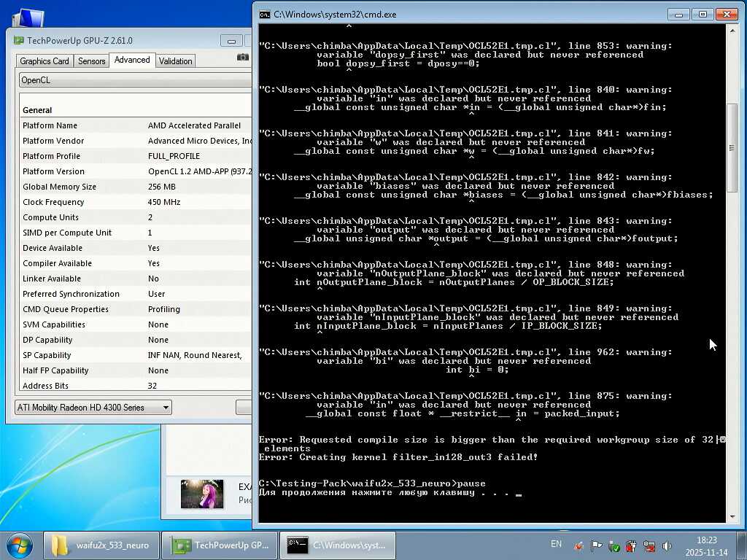747x560 pixels.
Task: Click the GPU-Z title bar chip icon
Action: click(18, 41)
